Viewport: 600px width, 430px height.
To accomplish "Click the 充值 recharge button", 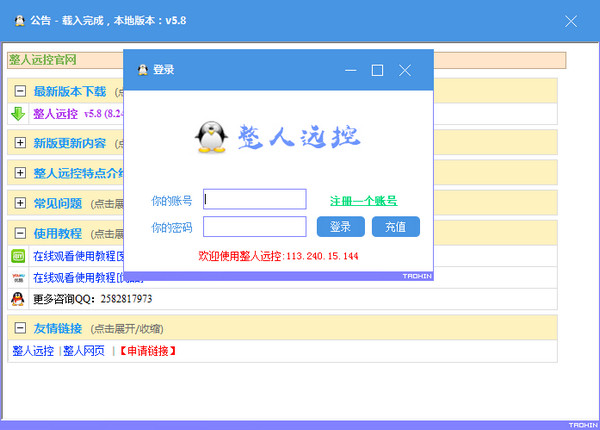I will pos(396,226).
